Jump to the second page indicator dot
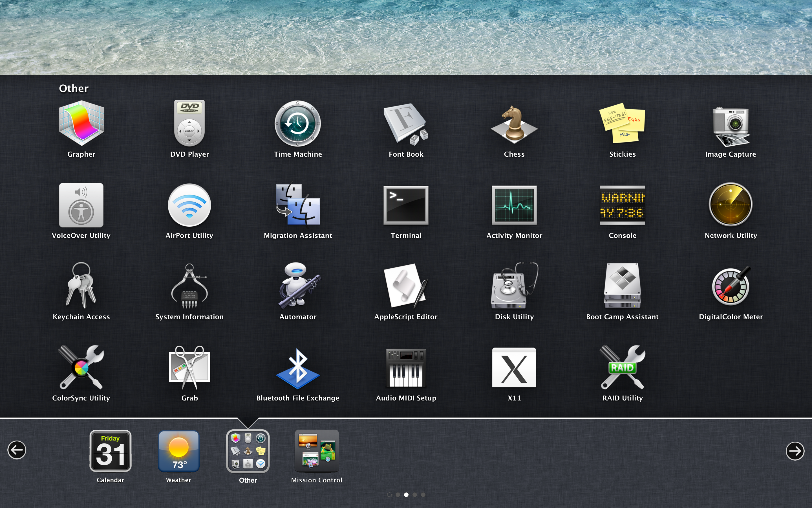812x508 pixels. (x=398, y=494)
